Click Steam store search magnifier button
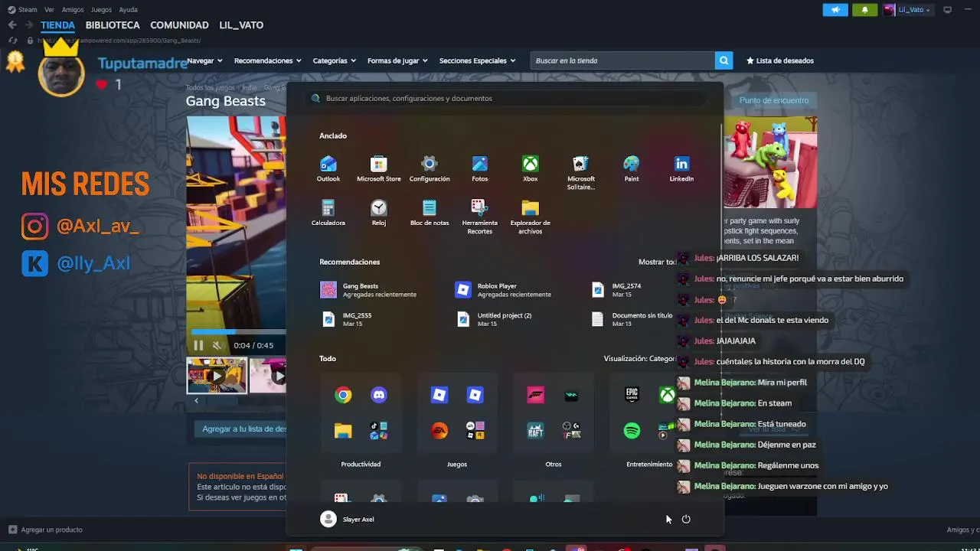This screenshot has width=980, height=551. click(x=724, y=60)
